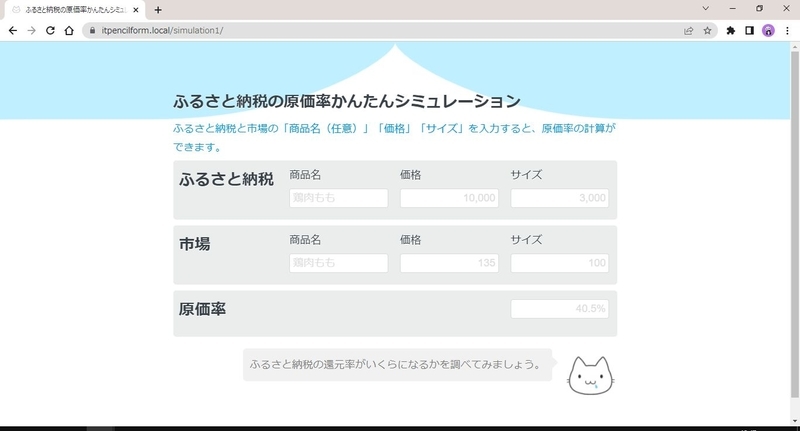Select the 原価率 result field
Viewport: 800px width, 431px height.
pos(560,309)
